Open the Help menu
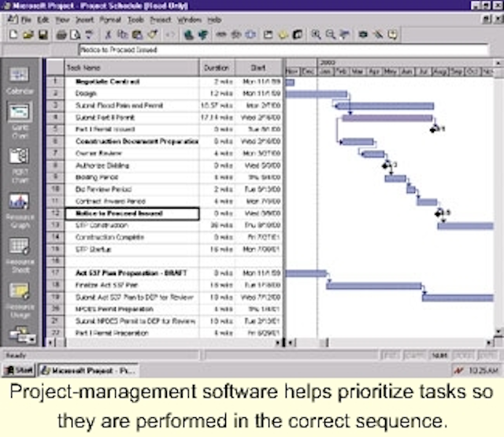This screenshot has height=437, width=504. (x=214, y=20)
